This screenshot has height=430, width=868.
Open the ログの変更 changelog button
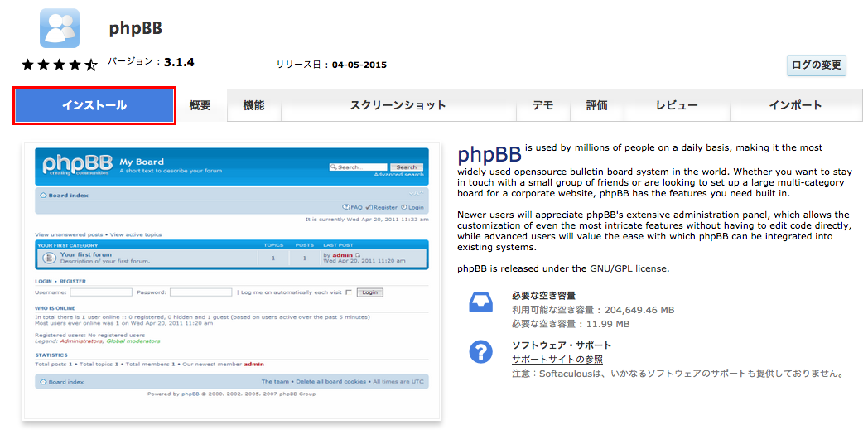tap(816, 65)
